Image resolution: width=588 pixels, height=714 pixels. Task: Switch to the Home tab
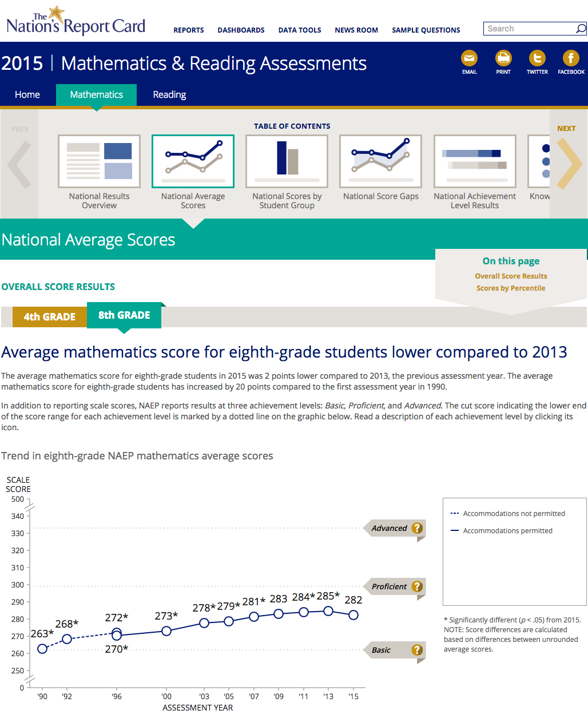pyautogui.click(x=27, y=95)
